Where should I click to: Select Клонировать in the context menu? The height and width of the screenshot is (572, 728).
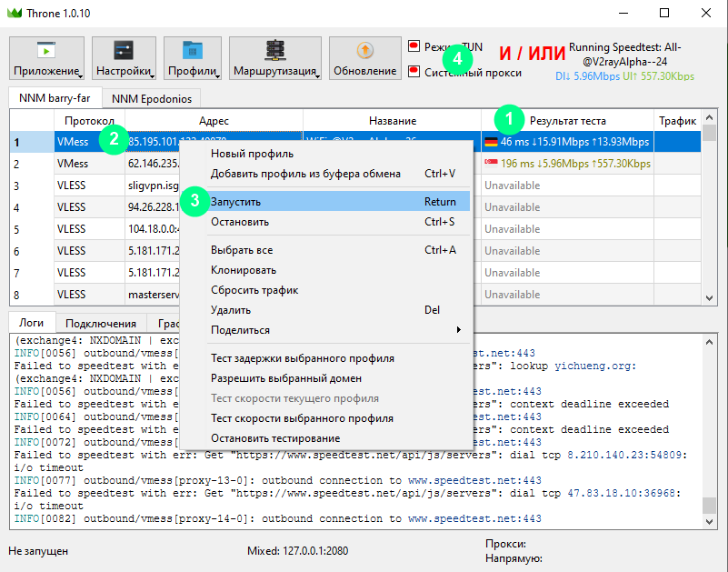point(244,270)
